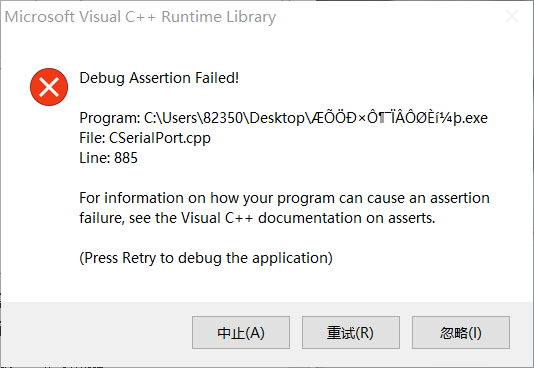Click the CSerialPort.cpp file name
The height and width of the screenshot is (368, 534).
tap(160, 138)
